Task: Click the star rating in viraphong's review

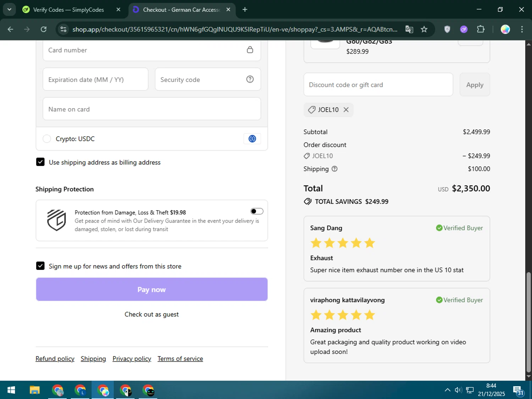Action: pos(343,315)
